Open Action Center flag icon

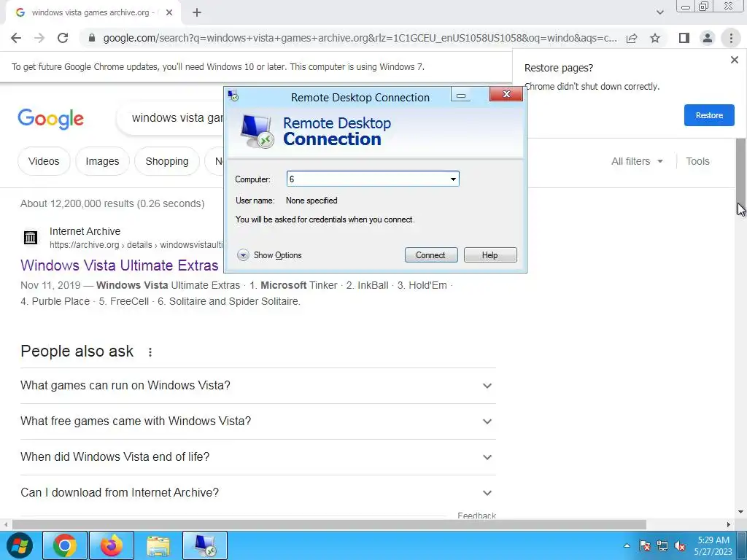pos(645,545)
